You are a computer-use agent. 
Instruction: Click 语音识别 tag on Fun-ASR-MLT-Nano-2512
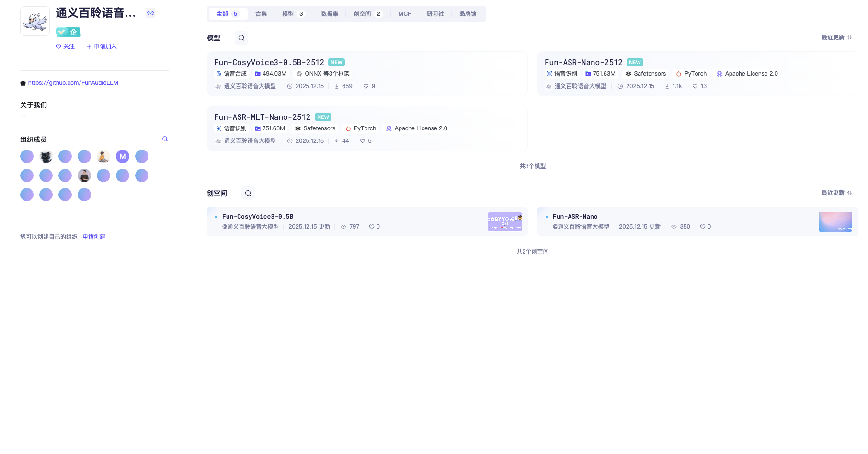coord(231,128)
